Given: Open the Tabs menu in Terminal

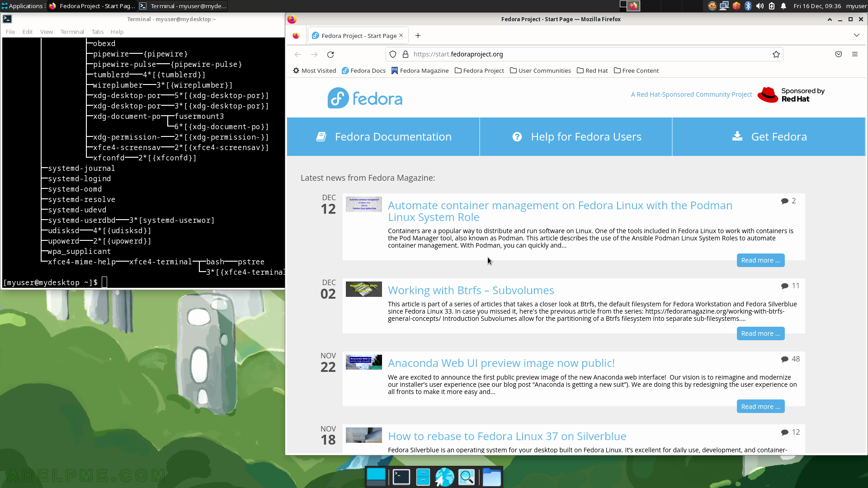Looking at the screenshot, I should tap(98, 32).
